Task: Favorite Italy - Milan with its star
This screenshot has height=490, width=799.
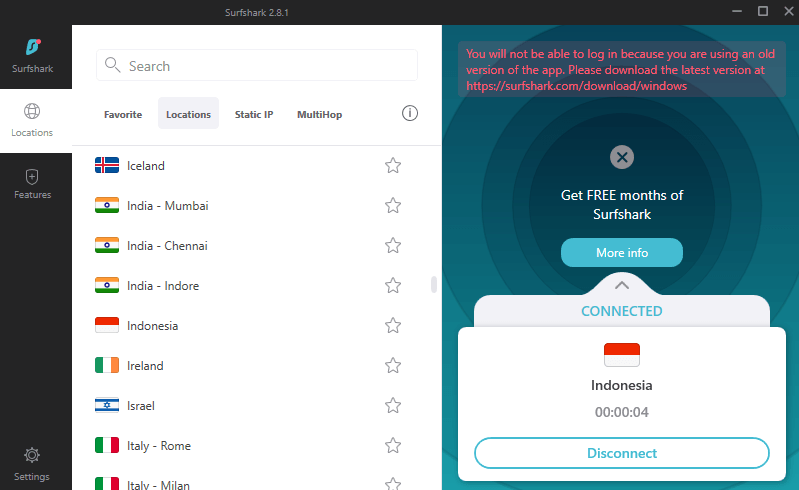Action: pyautogui.click(x=393, y=483)
